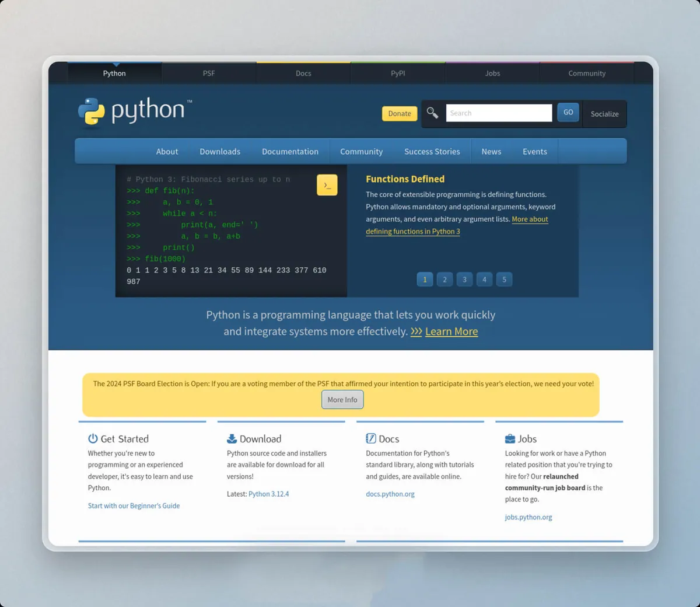700x607 pixels.
Task: Open the News menu
Action: coord(491,151)
